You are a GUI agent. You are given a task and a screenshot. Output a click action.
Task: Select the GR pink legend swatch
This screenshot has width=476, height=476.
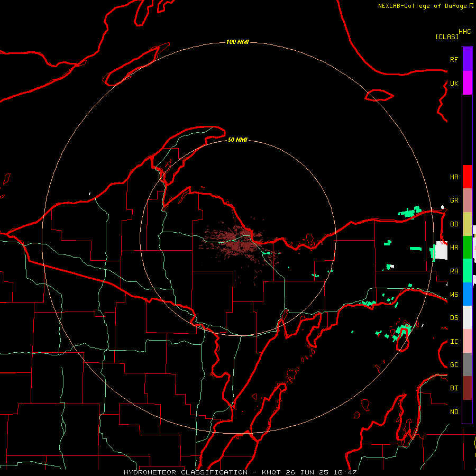click(x=467, y=200)
